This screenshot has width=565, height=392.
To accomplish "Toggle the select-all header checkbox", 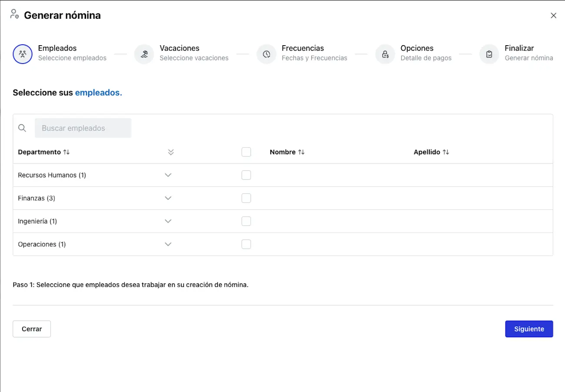I will pyautogui.click(x=246, y=152).
